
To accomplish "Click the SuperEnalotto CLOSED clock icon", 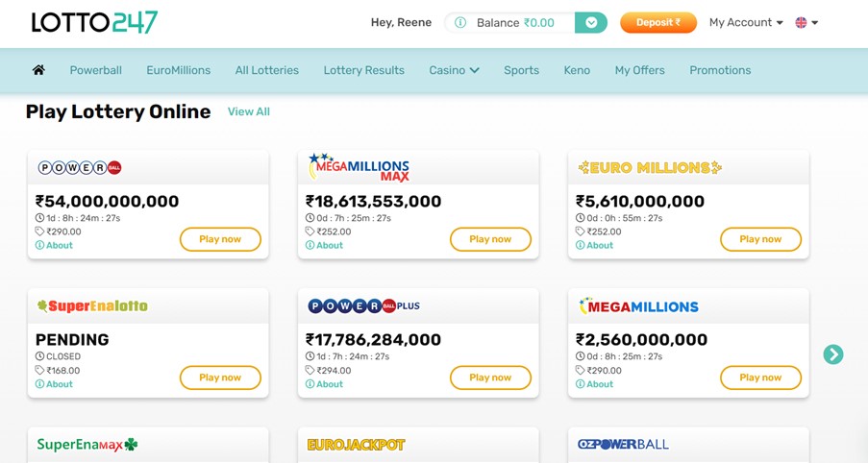I will click(x=39, y=356).
